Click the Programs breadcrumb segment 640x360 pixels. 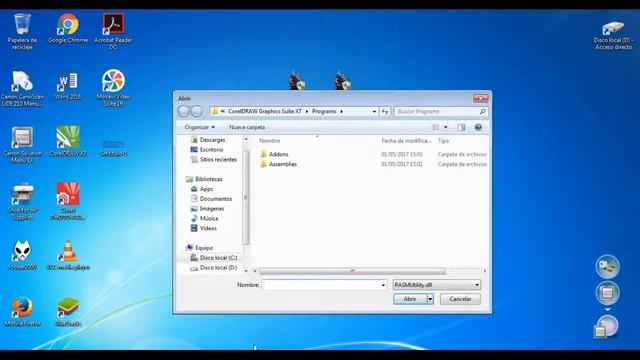[x=324, y=111]
